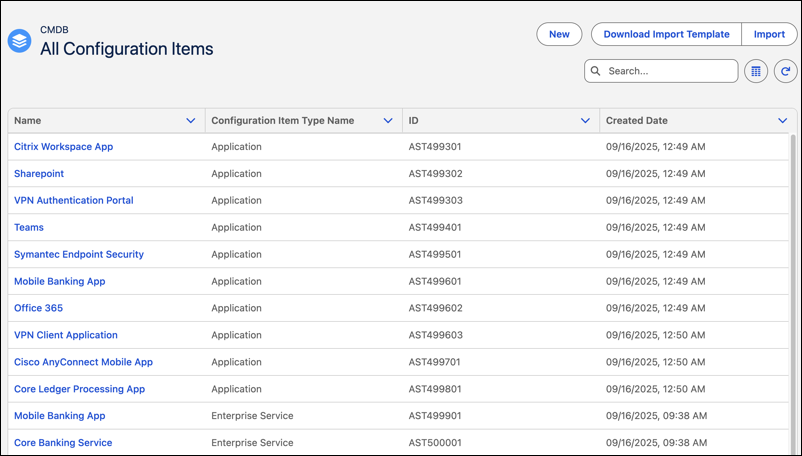Click the New button
The width and height of the screenshot is (802, 456).
559,34
